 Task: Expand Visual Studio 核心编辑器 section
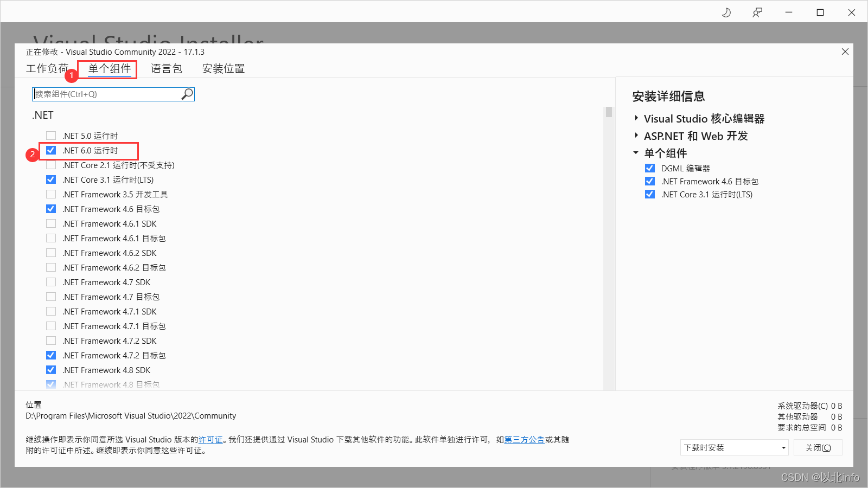[636, 118]
